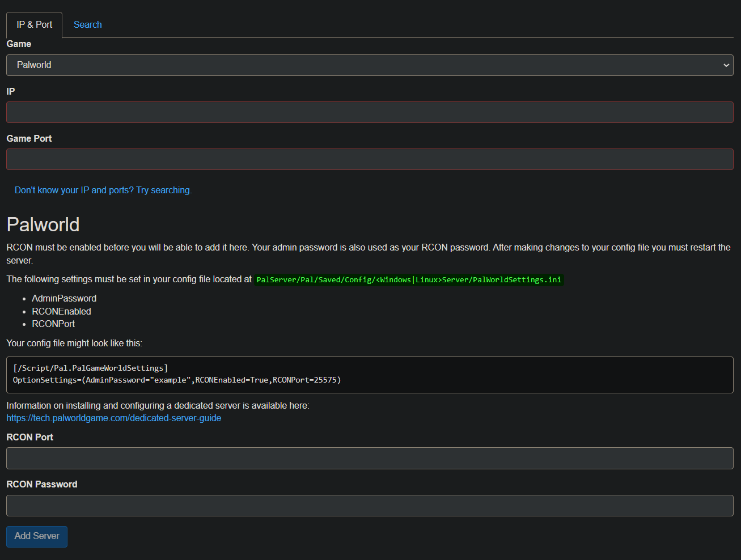Click the highlighted PalWorldSettings.ini config path
This screenshot has width=741, height=560.
pyautogui.click(x=408, y=279)
